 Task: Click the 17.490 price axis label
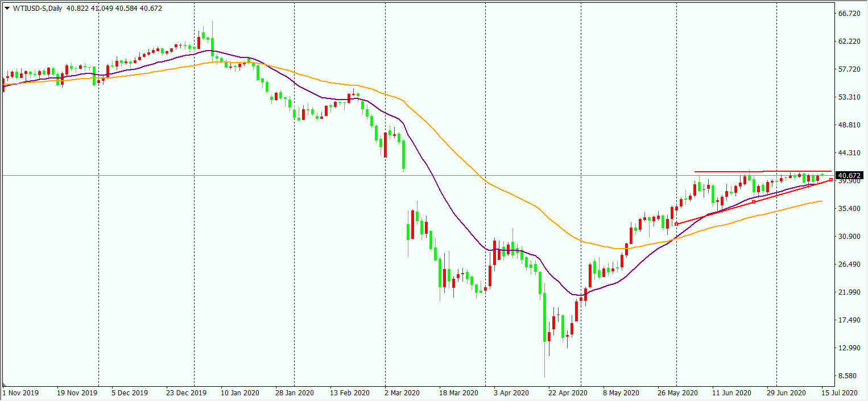[849, 320]
